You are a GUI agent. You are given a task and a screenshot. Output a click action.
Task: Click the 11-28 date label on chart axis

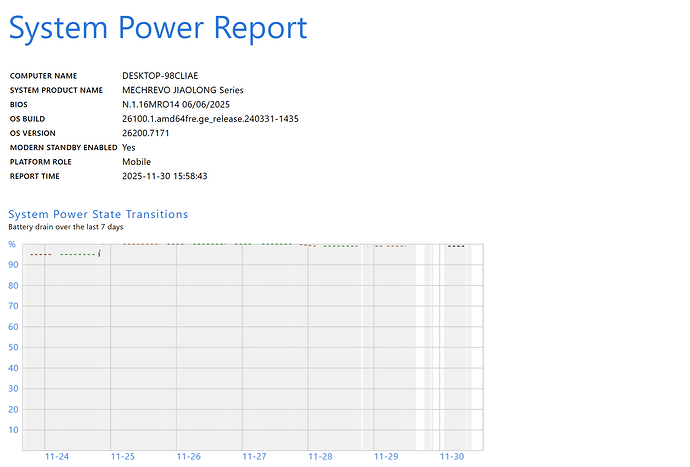[x=320, y=456]
